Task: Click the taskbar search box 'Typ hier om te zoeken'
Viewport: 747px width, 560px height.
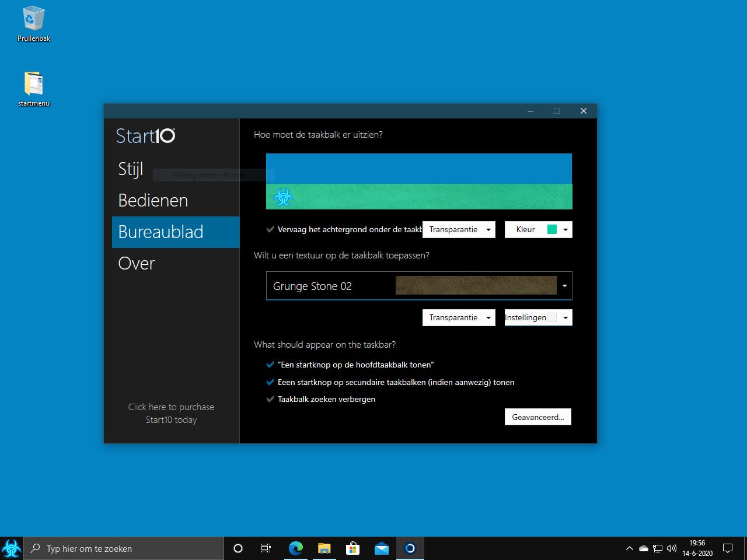Action: [x=124, y=548]
